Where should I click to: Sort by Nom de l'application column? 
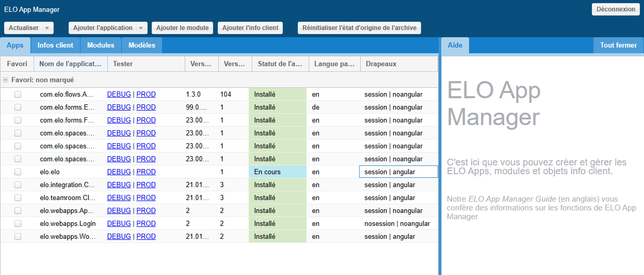coord(71,64)
